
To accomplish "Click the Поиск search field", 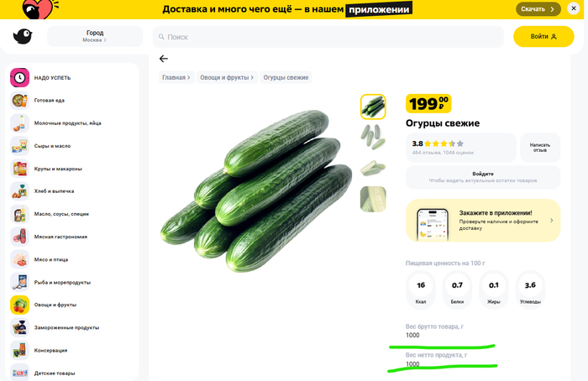I will [x=329, y=37].
